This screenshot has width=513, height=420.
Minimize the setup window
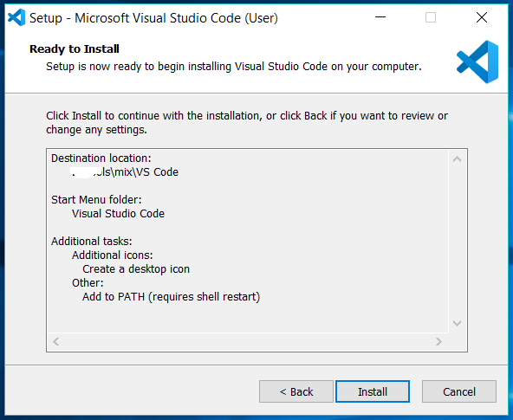tap(380, 17)
